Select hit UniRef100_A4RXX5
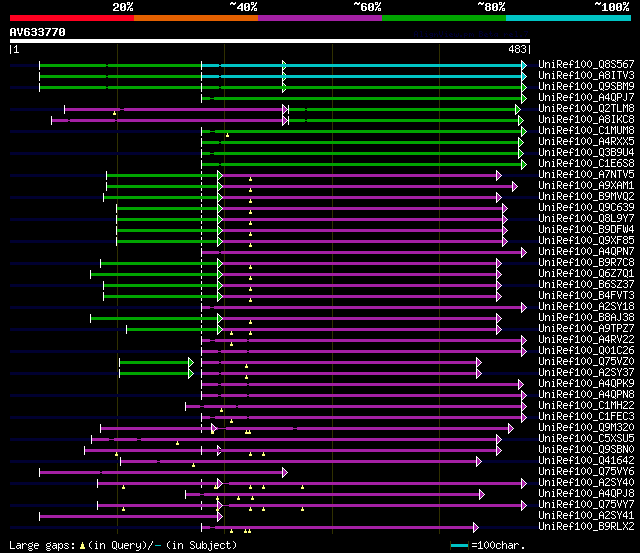Viewport: 640px width, 553px height. [586, 142]
